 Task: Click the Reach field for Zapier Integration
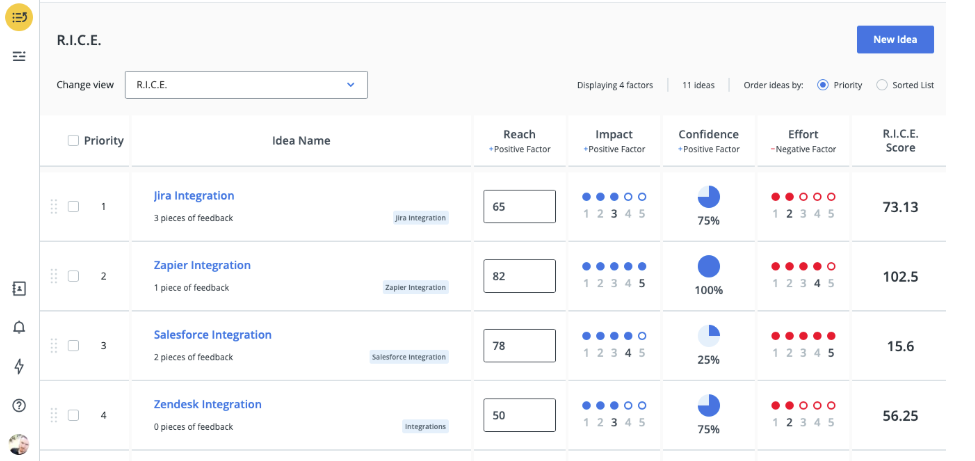pos(519,276)
